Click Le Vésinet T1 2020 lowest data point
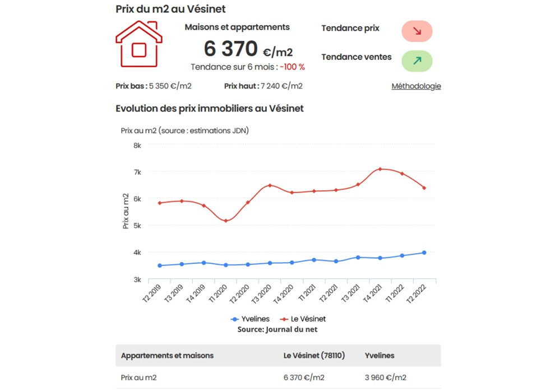 click(226, 221)
